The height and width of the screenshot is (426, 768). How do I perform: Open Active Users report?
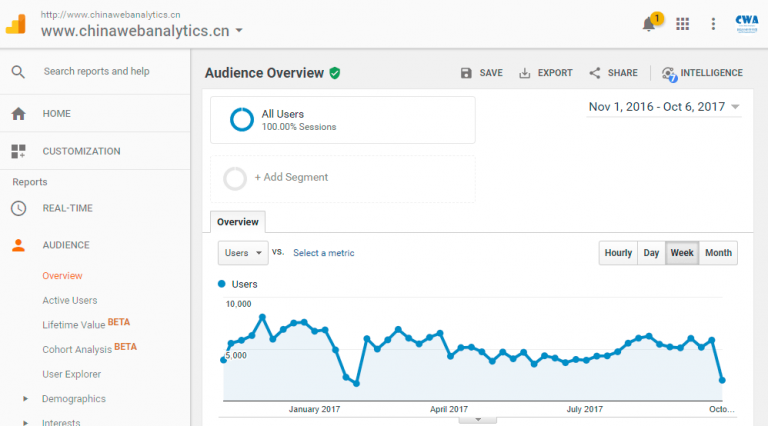pyautogui.click(x=70, y=300)
